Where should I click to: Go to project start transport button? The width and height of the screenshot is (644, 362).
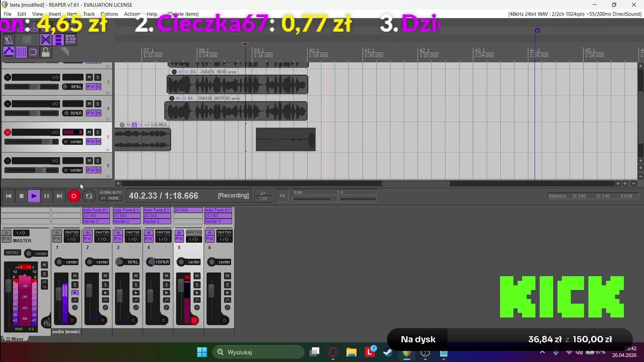tap(9, 196)
